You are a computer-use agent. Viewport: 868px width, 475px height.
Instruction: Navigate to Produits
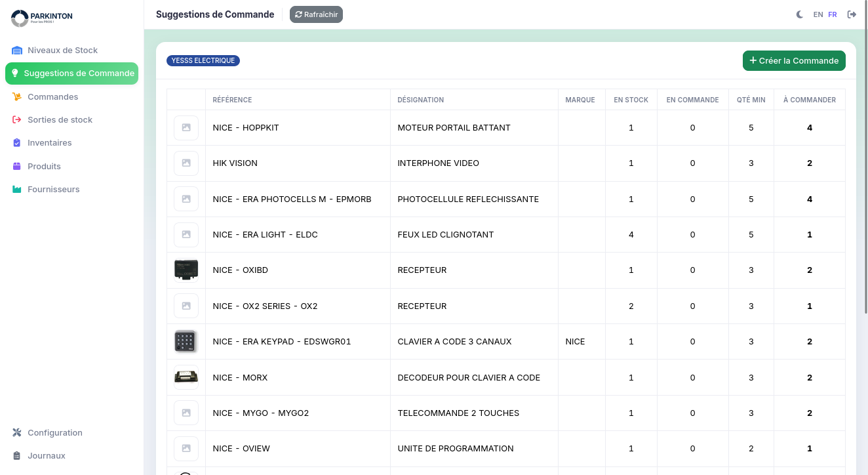tap(71, 167)
